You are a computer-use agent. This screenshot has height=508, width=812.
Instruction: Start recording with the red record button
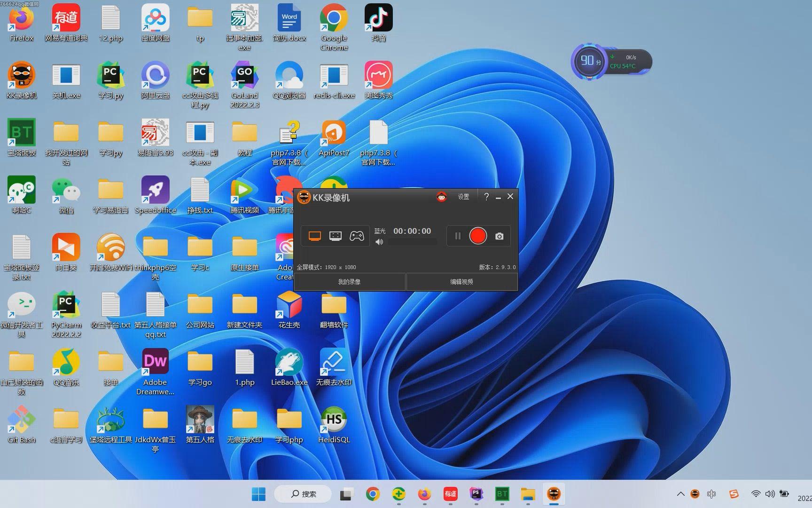pos(478,236)
